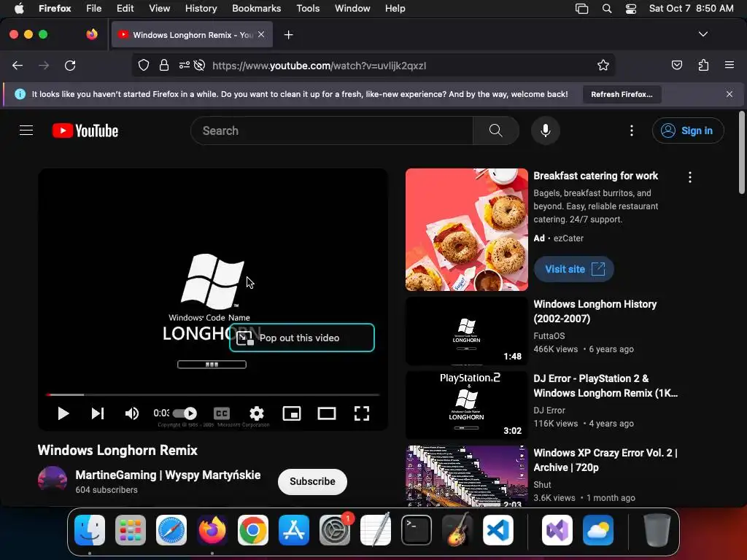Focus the YouTube Search field
The height and width of the screenshot is (560, 747).
pyautogui.click(x=332, y=131)
